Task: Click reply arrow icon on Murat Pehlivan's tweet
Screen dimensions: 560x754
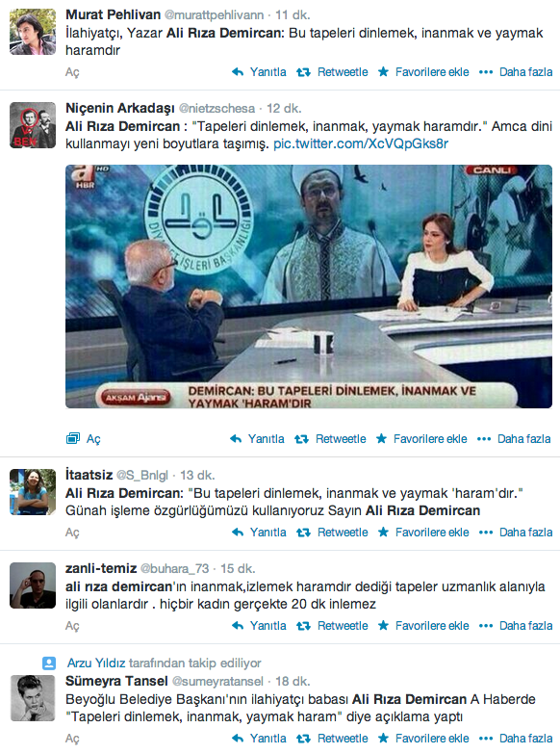Action: click(238, 72)
